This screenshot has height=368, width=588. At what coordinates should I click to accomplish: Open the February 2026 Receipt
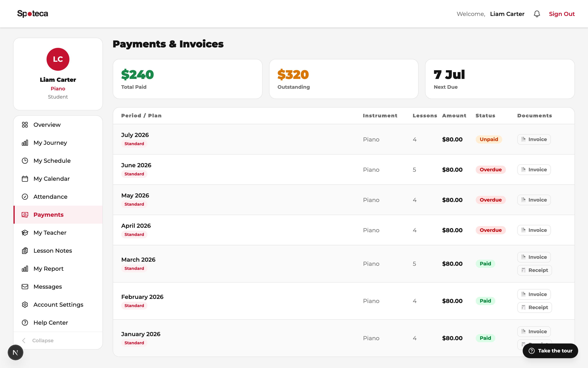[535, 307]
